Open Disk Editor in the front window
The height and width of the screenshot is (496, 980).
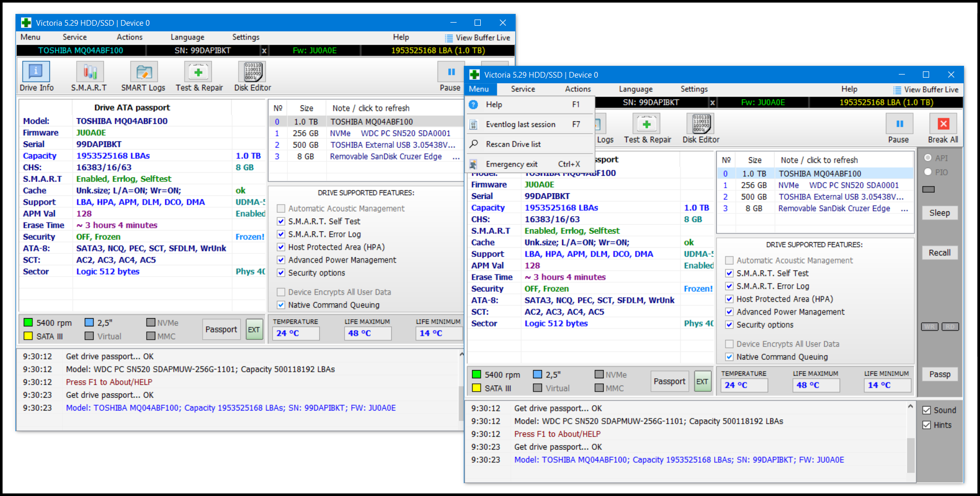pos(701,128)
